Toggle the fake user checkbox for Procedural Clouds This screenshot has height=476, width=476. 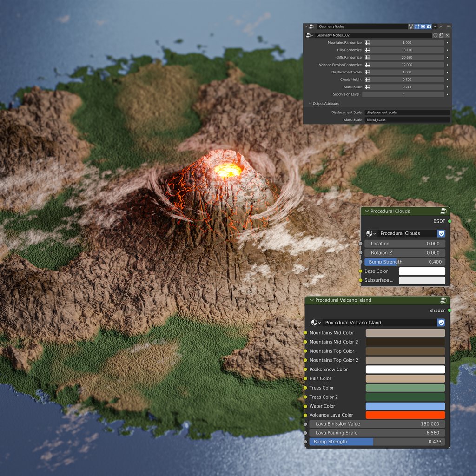pyautogui.click(x=441, y=233)
